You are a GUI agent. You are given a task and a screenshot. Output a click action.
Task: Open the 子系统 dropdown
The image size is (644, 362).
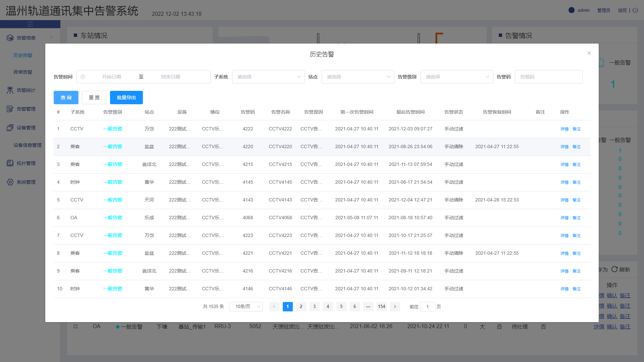tap(268, 77)
